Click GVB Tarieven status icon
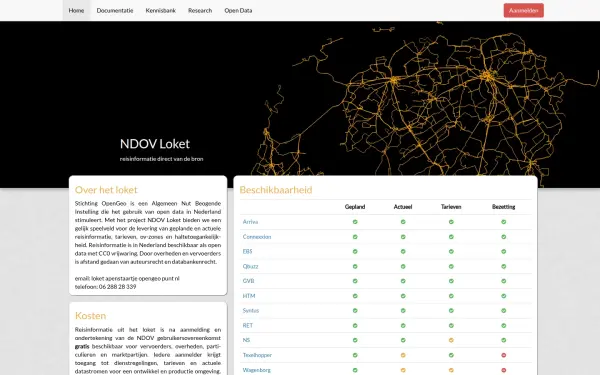Screen dimensions: 600x375 pyautogui.click(x=451, y=281)
